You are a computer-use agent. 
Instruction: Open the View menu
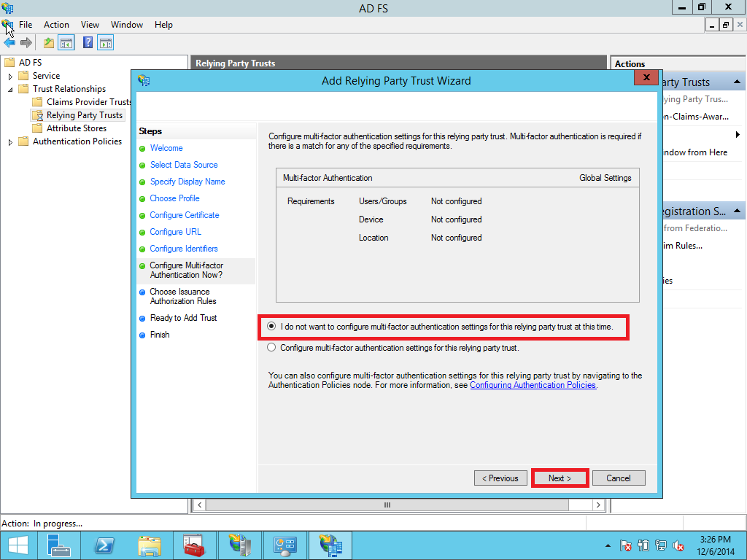click(90, 25)
